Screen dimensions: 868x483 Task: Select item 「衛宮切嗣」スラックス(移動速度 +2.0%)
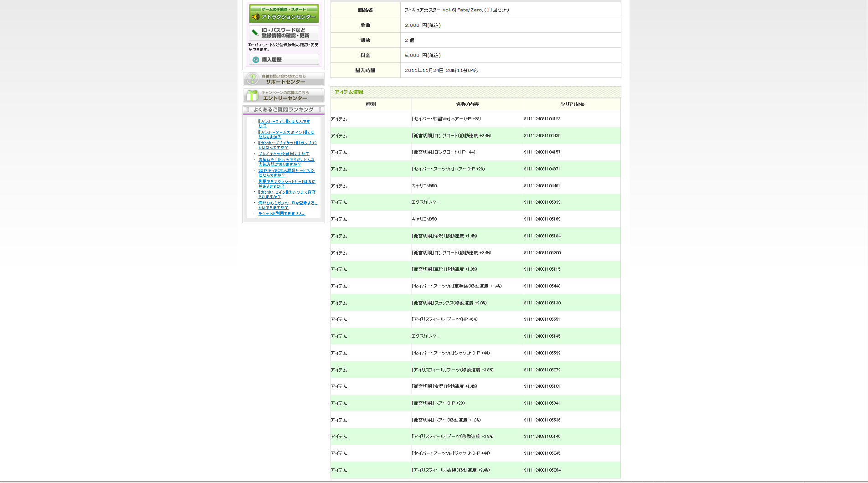click(x=449, y=303)
